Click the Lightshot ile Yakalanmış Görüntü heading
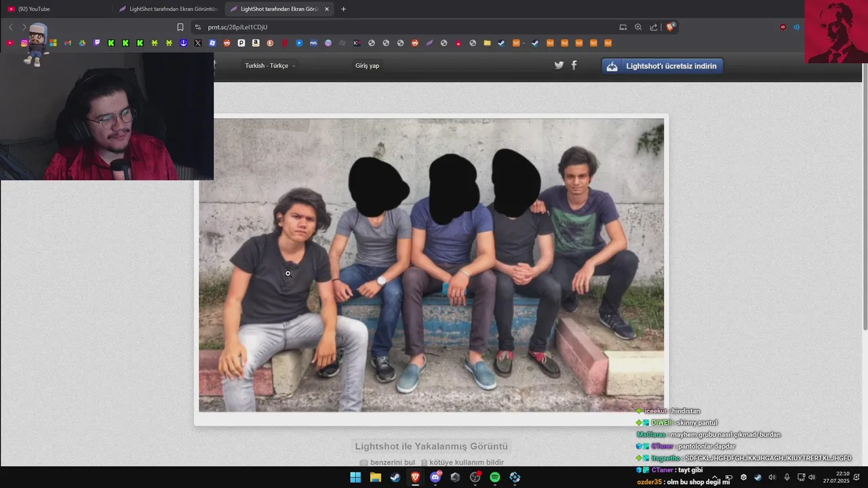The height and width of the screenshot is (488, 868). (x=431, y=446)
